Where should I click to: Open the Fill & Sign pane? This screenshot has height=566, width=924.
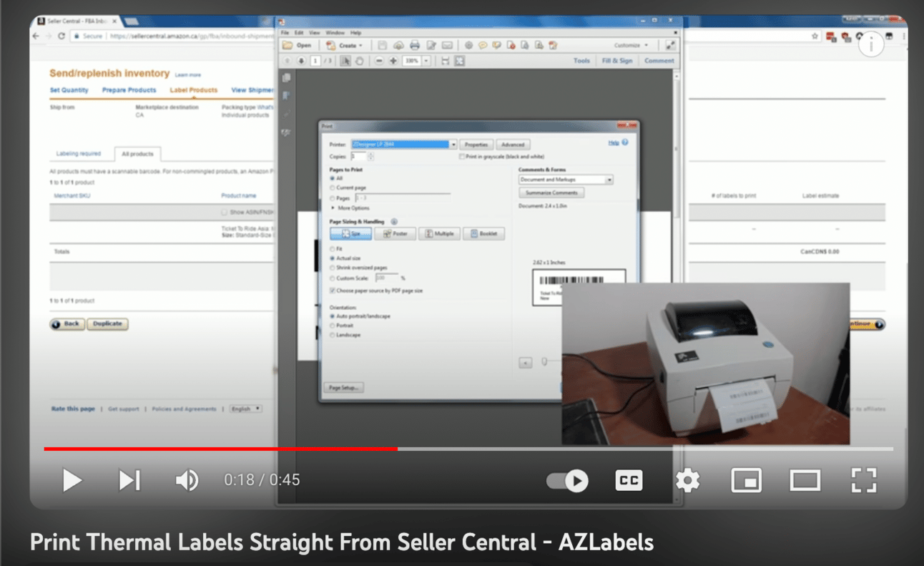[x=617, y=61]
